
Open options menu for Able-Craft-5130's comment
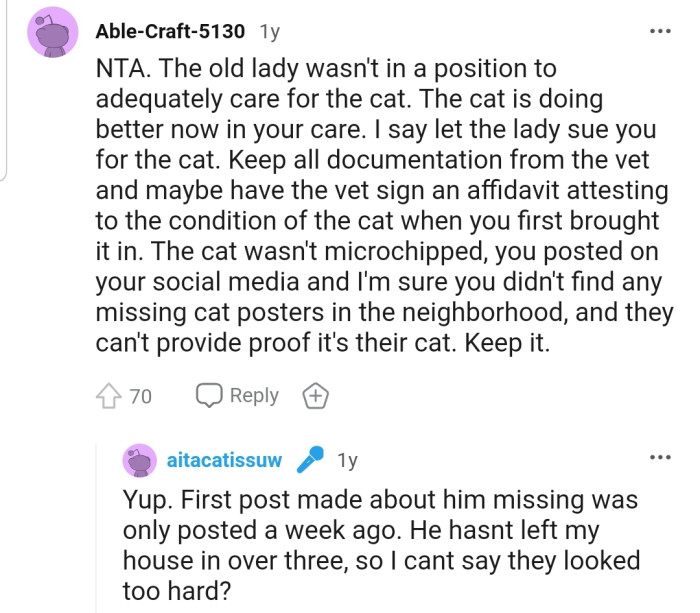659,31
